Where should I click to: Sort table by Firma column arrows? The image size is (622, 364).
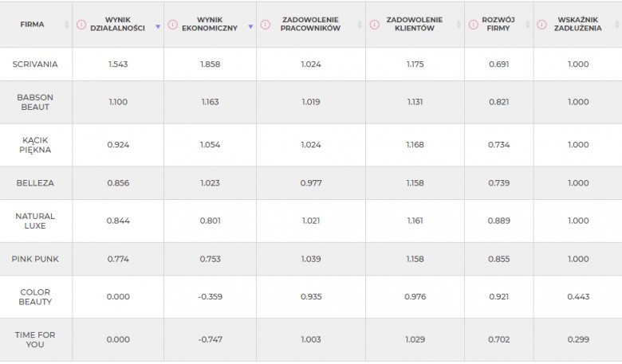(66, 25)
